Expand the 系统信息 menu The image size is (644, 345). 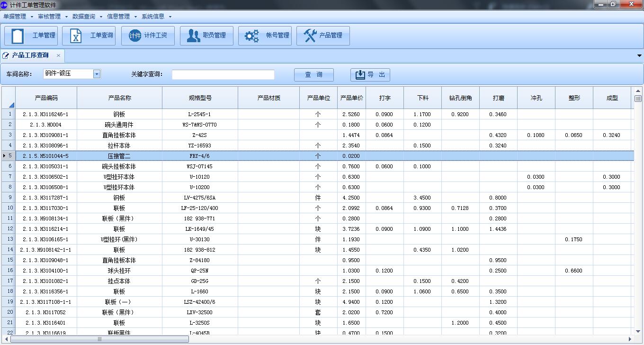pyautogui.click(x=156, y=17)
